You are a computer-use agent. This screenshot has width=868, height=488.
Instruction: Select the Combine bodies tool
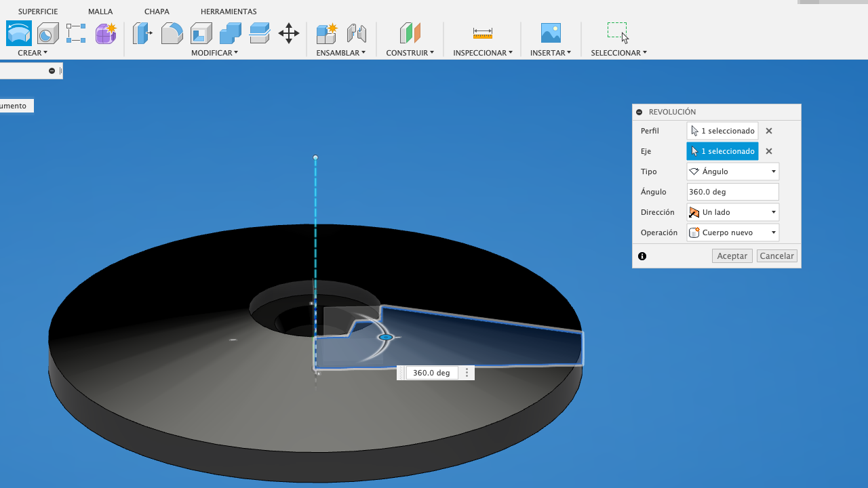pos(231,33)
